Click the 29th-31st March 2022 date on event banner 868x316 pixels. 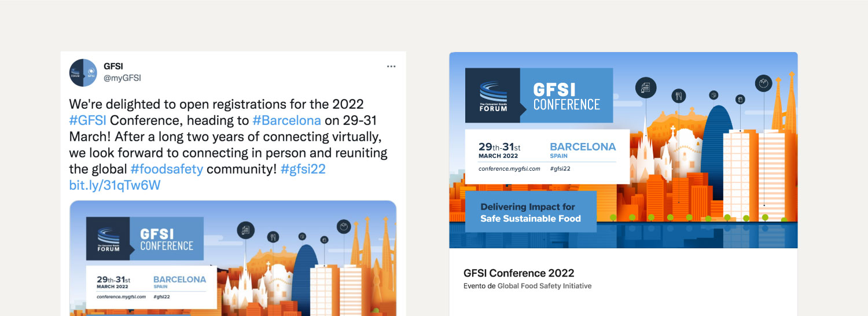[499, 150]
